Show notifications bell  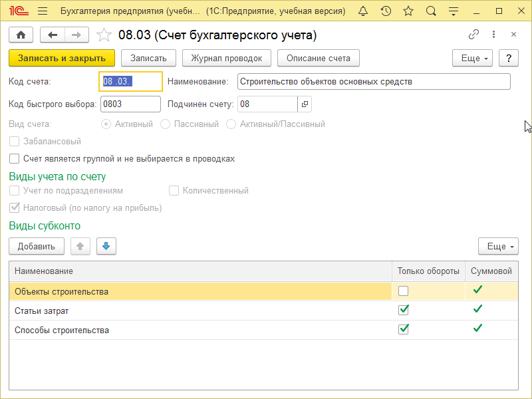363,11
